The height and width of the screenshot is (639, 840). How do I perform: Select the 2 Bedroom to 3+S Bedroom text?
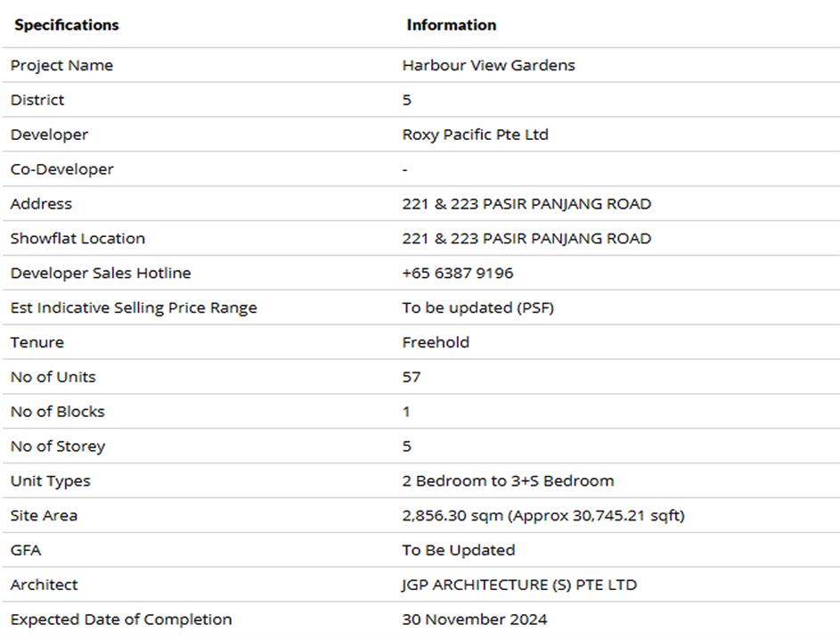(x=508, y=480)
